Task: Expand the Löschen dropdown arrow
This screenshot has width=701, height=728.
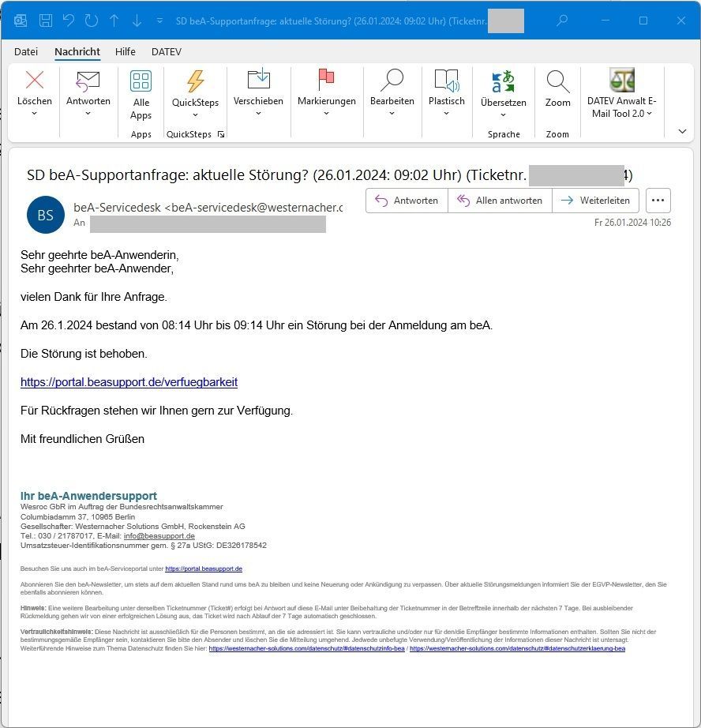Action: [35, 113]
